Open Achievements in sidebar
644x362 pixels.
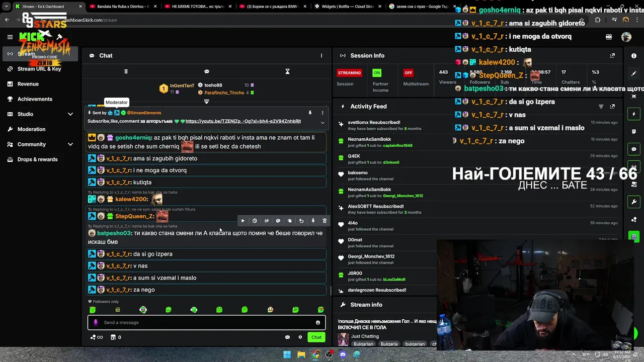coord(35,99)
